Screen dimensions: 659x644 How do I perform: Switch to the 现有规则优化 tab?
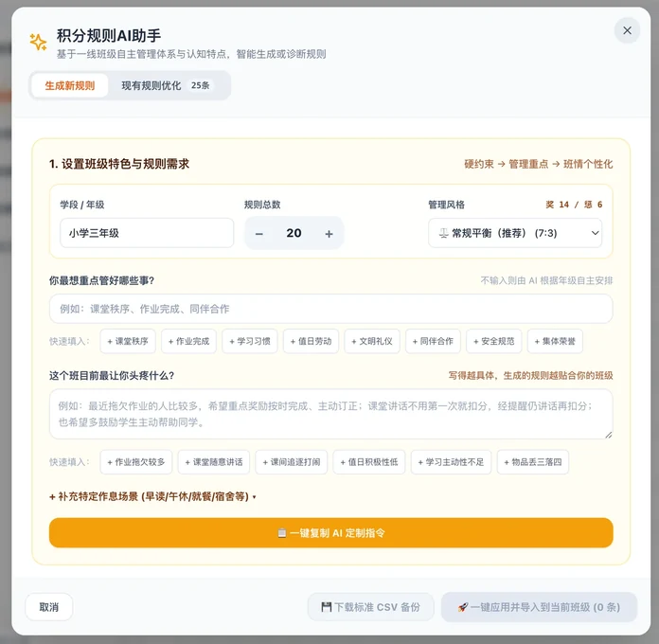[x=166, y=86]
